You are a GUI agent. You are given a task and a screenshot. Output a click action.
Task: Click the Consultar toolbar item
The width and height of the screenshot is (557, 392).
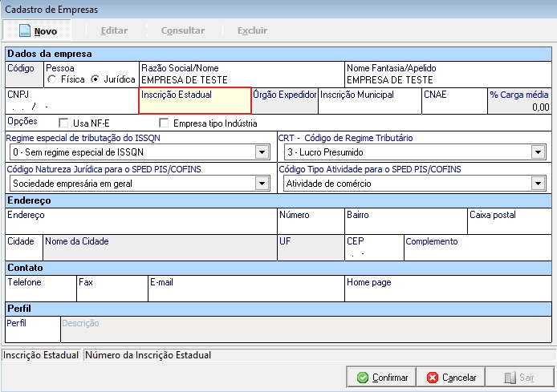pyautogui.click(x=182, y=30)
